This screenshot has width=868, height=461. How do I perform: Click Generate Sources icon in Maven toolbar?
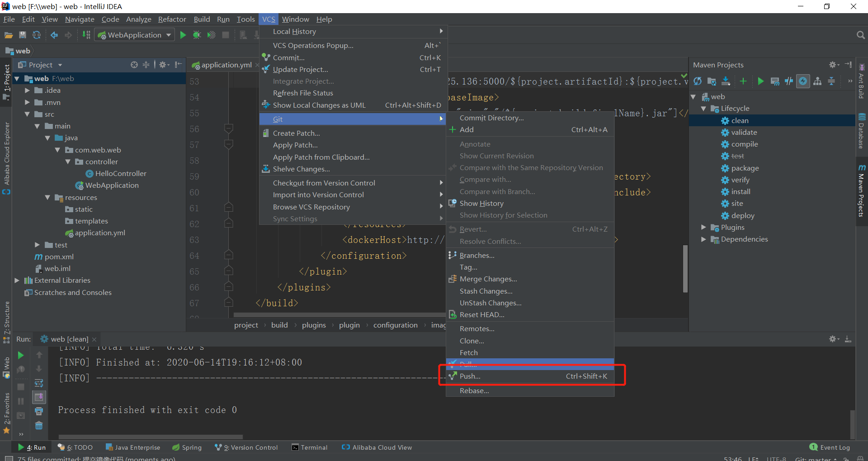(x=712, y=81)
